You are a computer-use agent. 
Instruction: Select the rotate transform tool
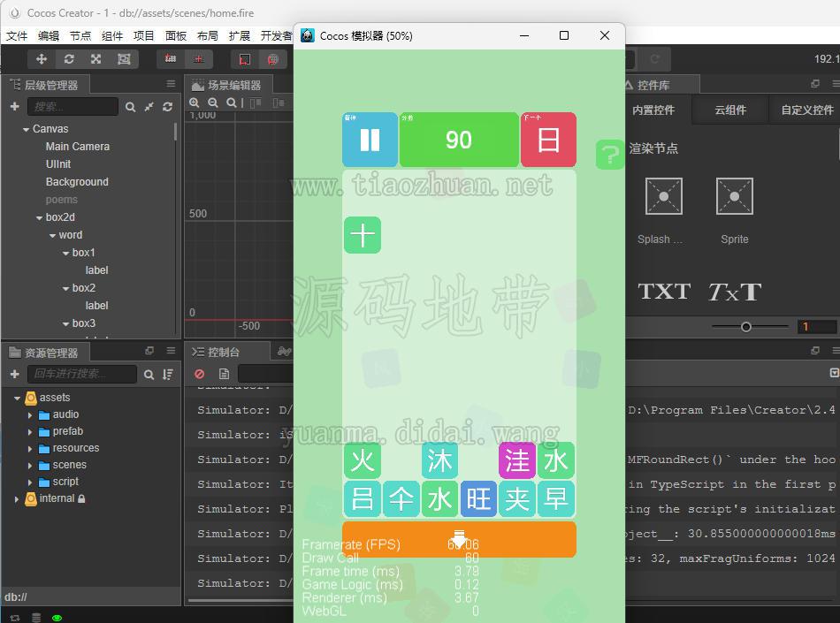(69, 59)
